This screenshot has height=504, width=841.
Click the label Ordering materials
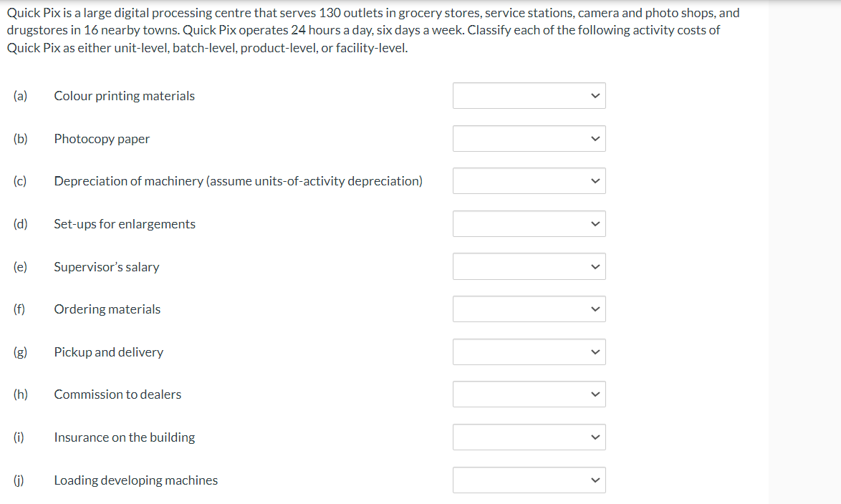coord(107,309)
